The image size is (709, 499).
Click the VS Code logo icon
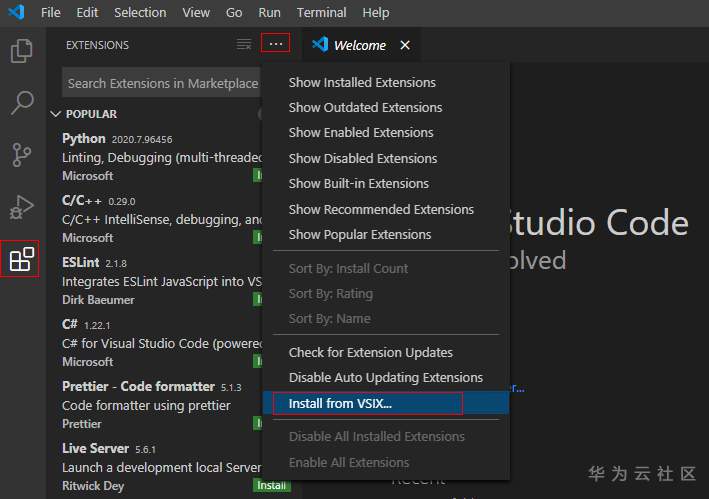(x=14, y=13)
